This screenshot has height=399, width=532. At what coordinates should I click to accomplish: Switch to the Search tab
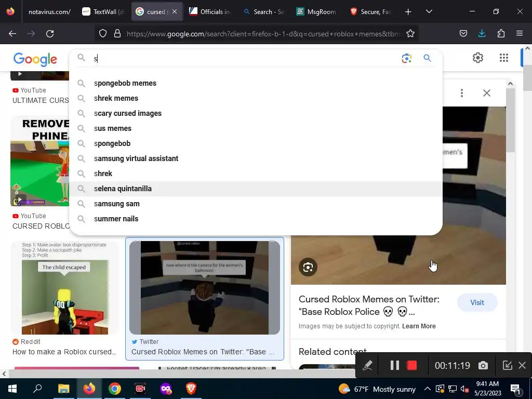[264, 12]
